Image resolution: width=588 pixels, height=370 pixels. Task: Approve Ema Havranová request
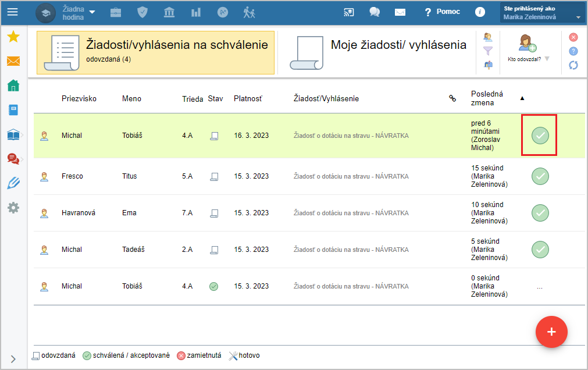pos(540,213)
